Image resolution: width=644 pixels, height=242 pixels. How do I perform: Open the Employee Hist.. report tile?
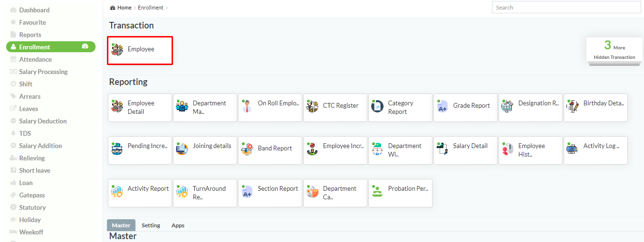530,150
